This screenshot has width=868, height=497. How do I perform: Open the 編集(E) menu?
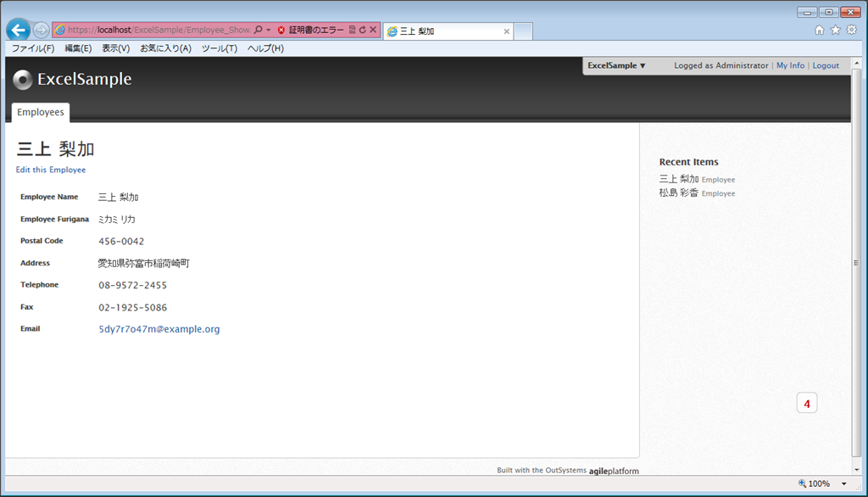pyautogui.click(x=78, y=48)
